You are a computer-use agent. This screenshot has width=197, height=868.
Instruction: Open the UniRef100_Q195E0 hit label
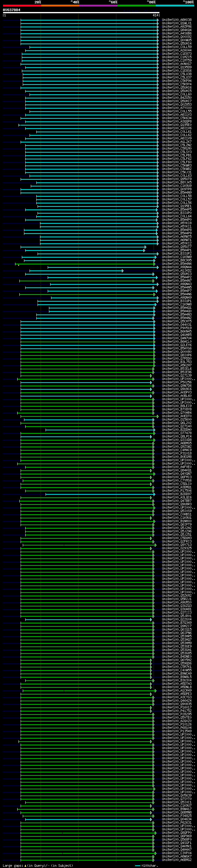tap(177, 125)
